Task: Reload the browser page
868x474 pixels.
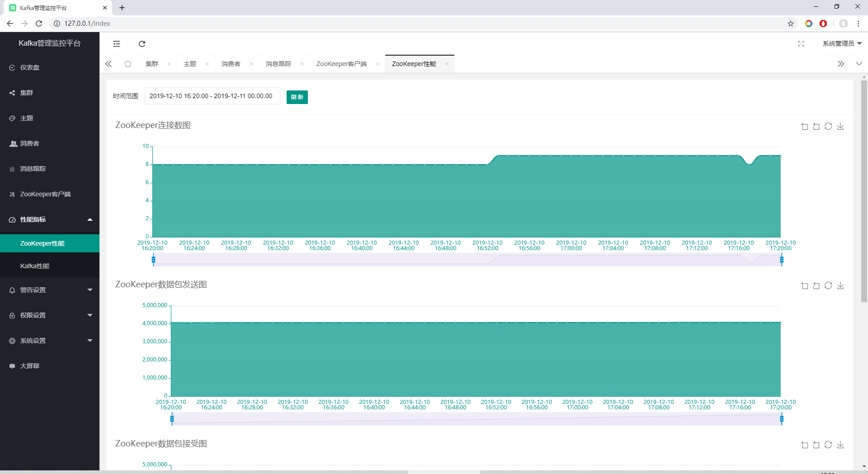Action: tap(39, 24)
